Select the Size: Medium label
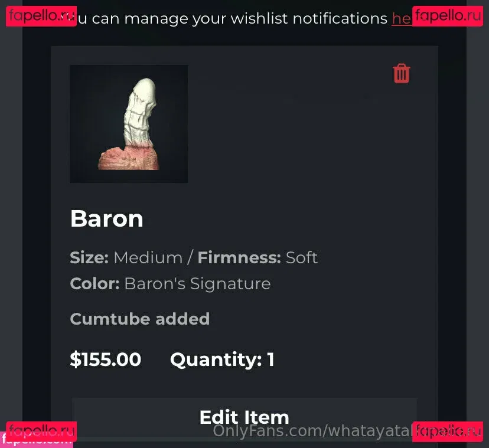 pyautogui.click(x=126, y=258)
